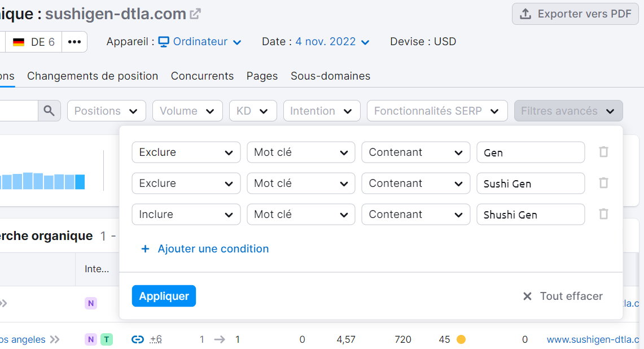Click the '+6' SERP features count
This screenshot has height=349, width=644.
156,339
